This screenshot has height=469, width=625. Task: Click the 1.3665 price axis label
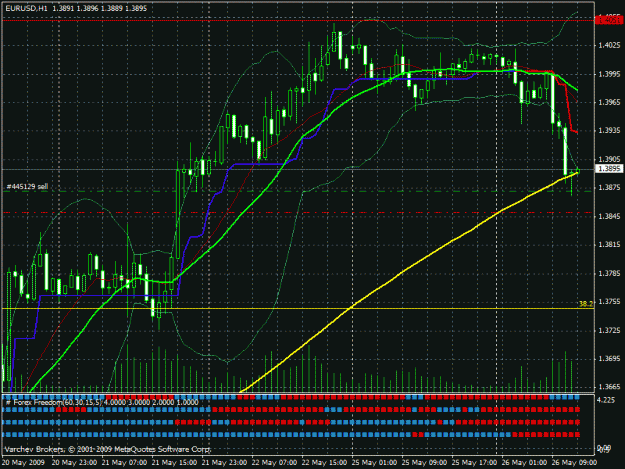pyautogui.click(x=609, y=387)
